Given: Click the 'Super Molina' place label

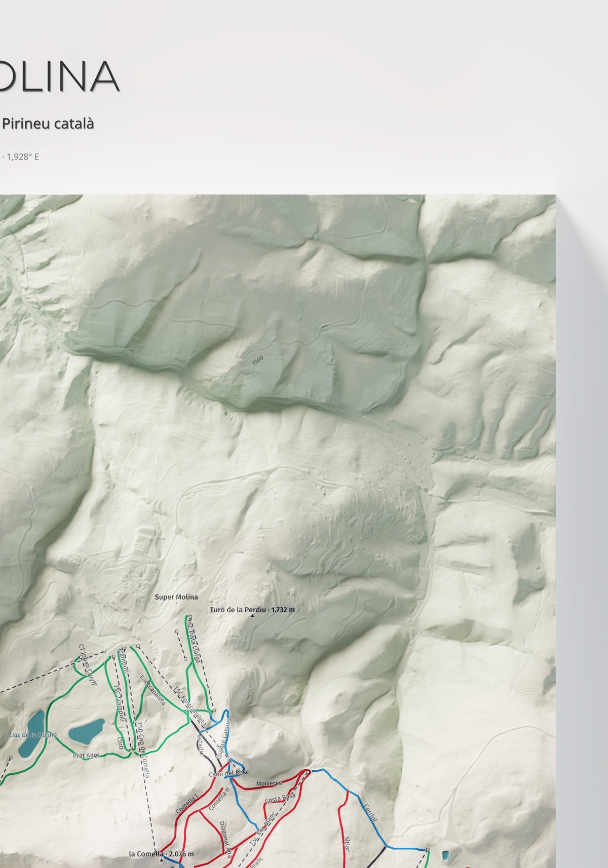Looking at the screenshot, I should tap(176, 597).
